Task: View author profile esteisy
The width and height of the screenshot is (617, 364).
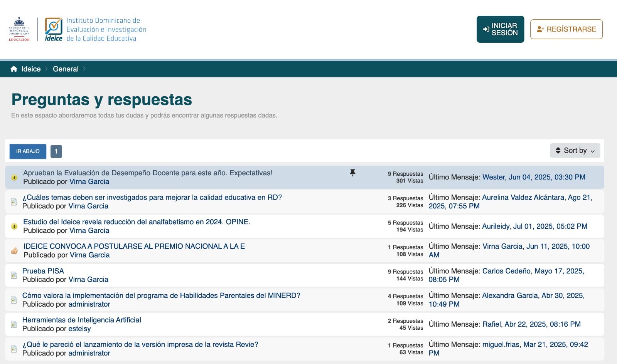Action: (79, 329)
